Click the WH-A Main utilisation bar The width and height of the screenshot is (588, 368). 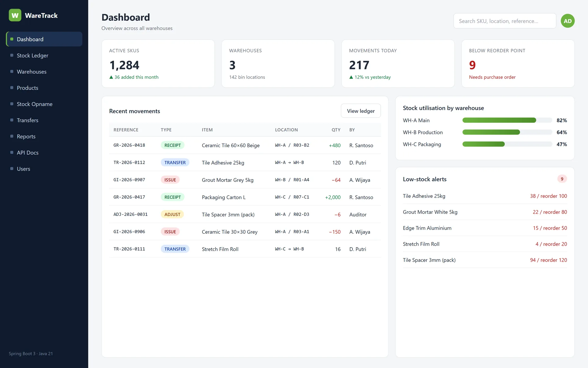click(x=507, y=120)
